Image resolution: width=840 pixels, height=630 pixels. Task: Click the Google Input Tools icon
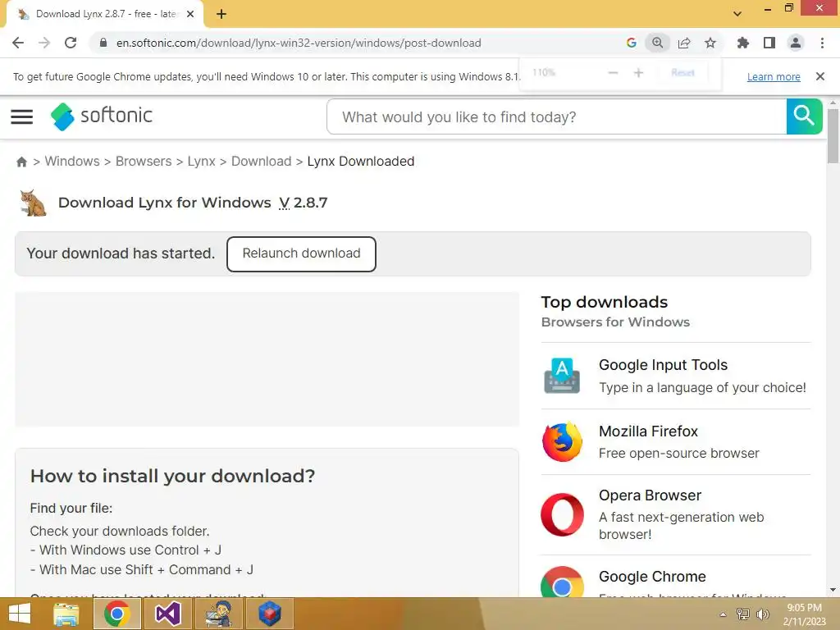click(562, 376)
